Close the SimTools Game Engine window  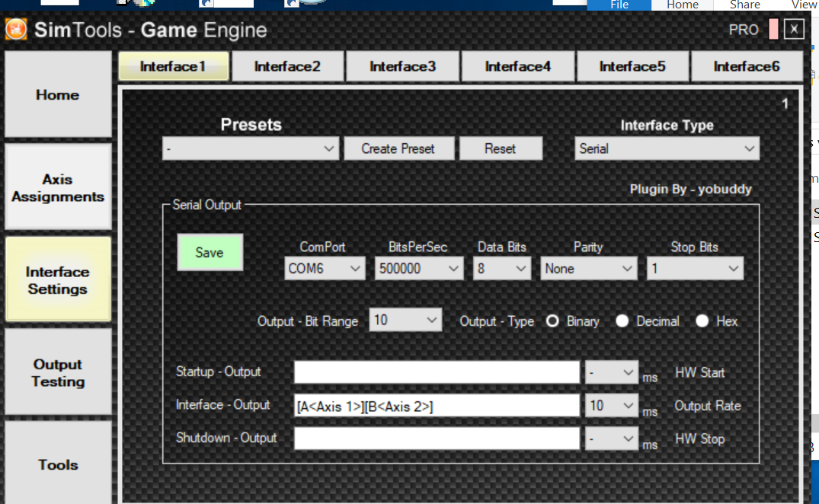(x=794, y=29)
